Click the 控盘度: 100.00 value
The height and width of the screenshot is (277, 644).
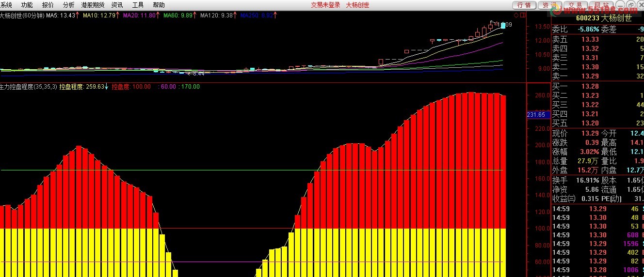pyautogui.click(x=131, y=87)
